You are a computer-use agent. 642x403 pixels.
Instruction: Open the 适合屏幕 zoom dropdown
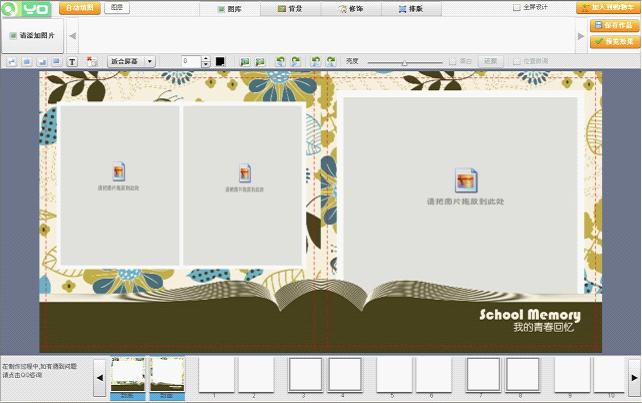131,62
